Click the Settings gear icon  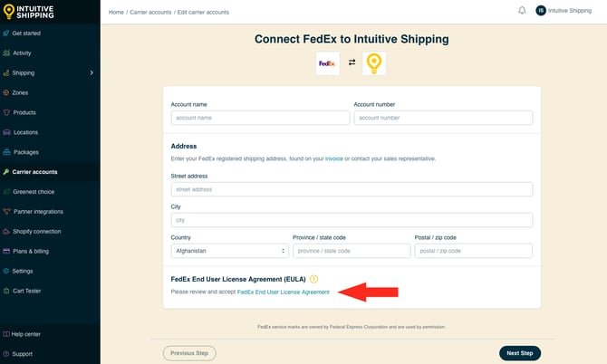(x=6, y=271)
